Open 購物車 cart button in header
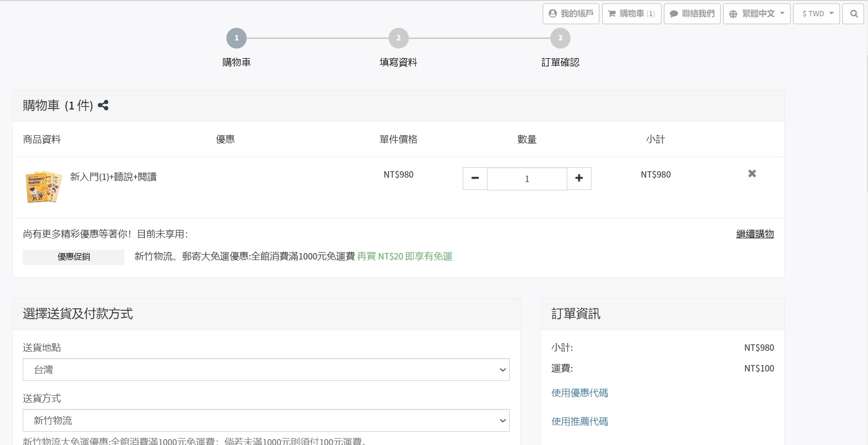The height and width of the screenshot is (445, 868). [x=631, y=14]
